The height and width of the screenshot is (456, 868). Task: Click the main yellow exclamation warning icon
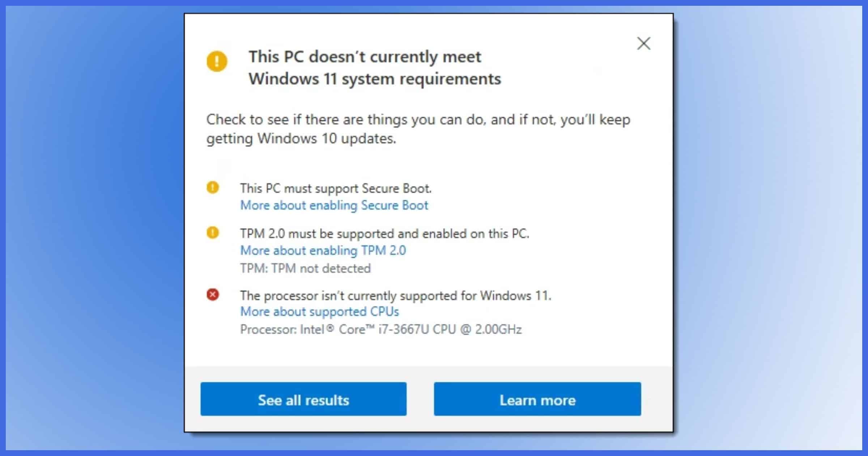[217, 62]
